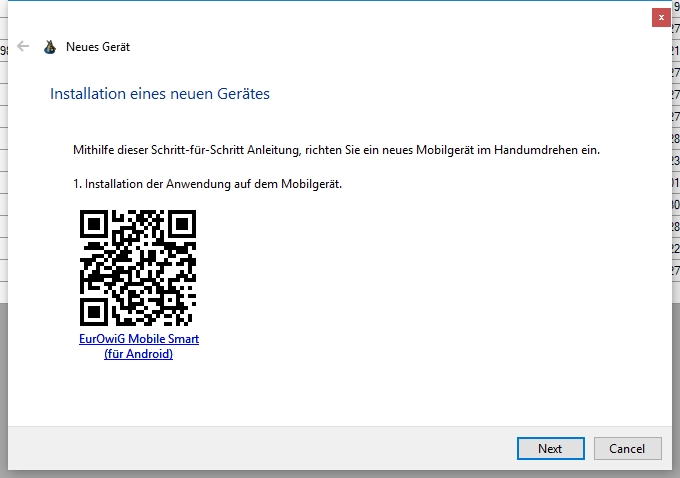Click the QR code's top-left finder square
Image resolution: width=680 pixels, height=478 pixels.
(94, 224)
